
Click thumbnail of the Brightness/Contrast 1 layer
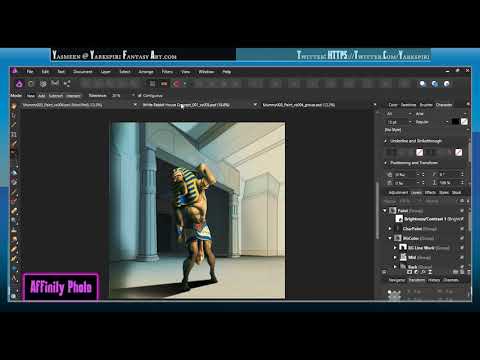pos(399,219)
